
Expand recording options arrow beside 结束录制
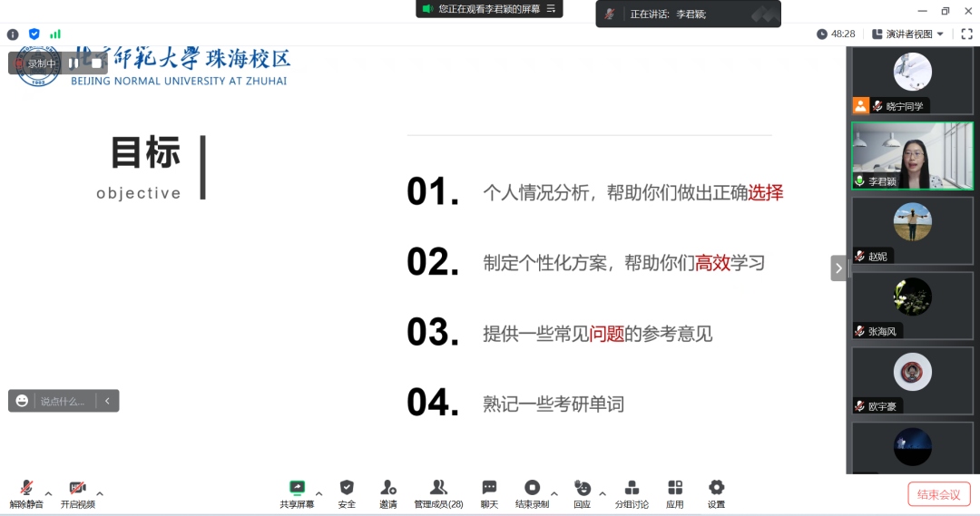554,493
